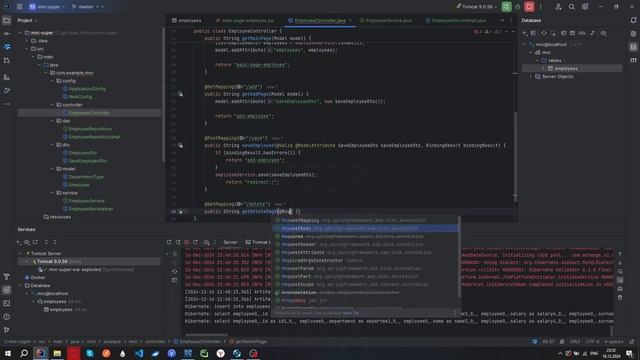Select the Tomcat log tab in Services
This screenshot has height=360, width=640.
tap(258, 242)
